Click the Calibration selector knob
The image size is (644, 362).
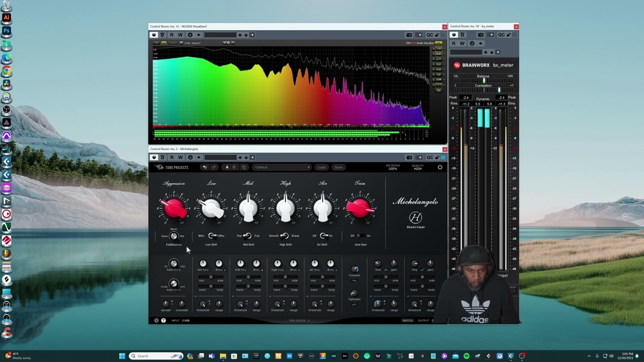(174, 236)
